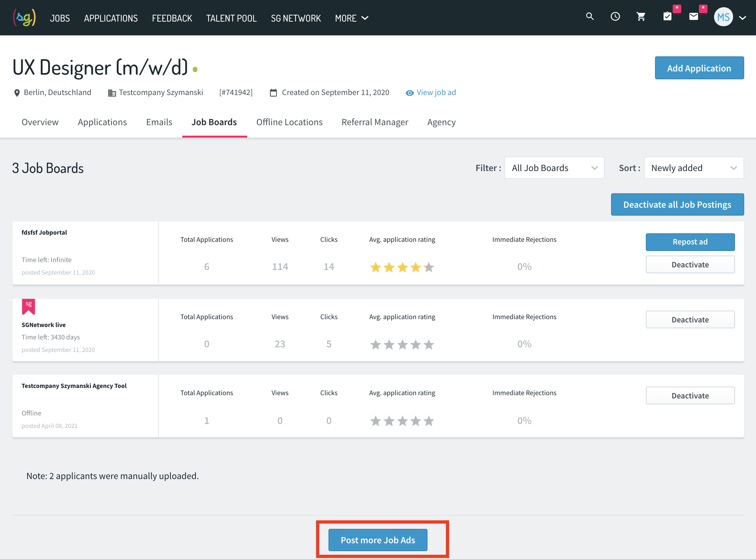Open the JOBS menu item
Image resolution: width=756 pixels, height=559 pixels.
[60, 18]
